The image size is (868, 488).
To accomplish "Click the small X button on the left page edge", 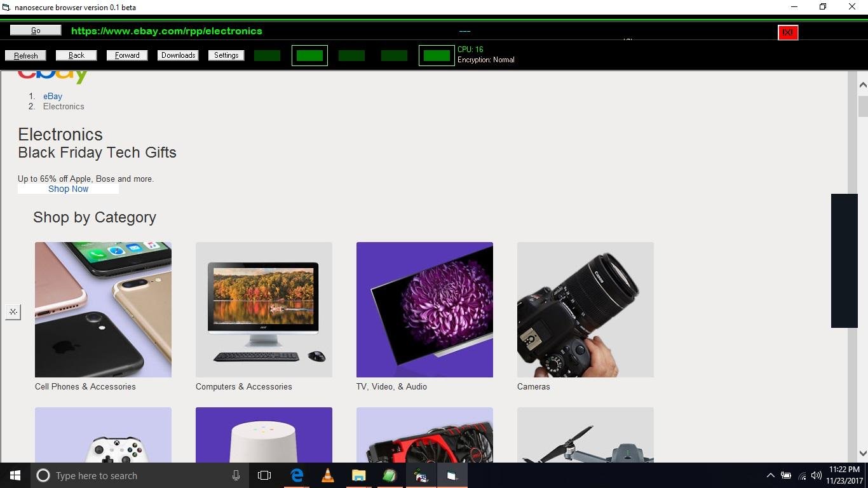I will [x=13, y=311].
